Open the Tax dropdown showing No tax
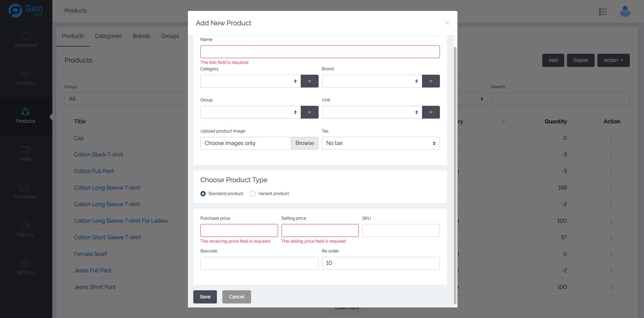 [380, 143]
